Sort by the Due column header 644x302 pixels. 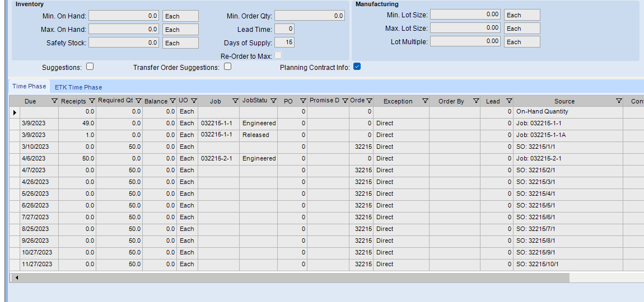click(30, 101)
